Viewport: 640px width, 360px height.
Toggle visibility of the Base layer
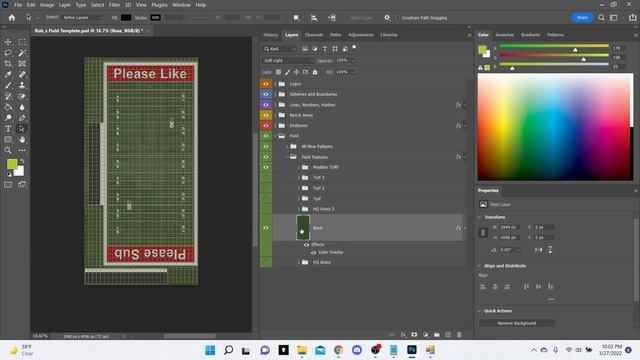coord(266,228)
